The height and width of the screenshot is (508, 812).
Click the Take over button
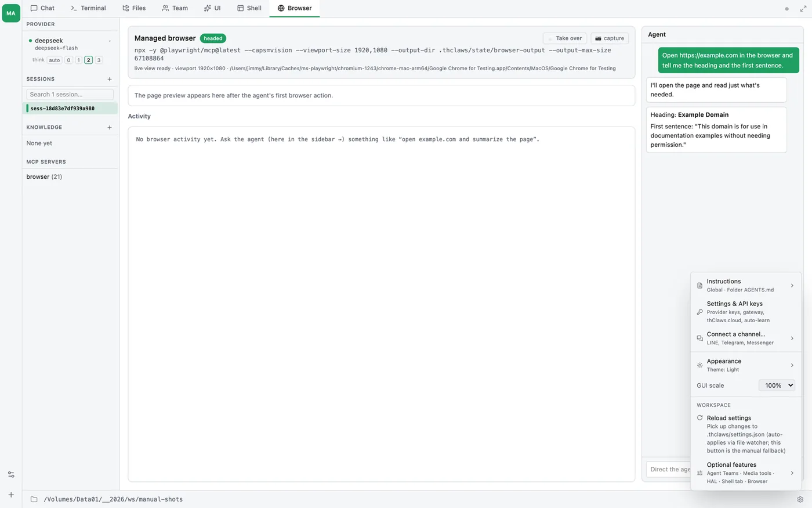[x=565, y=38]
